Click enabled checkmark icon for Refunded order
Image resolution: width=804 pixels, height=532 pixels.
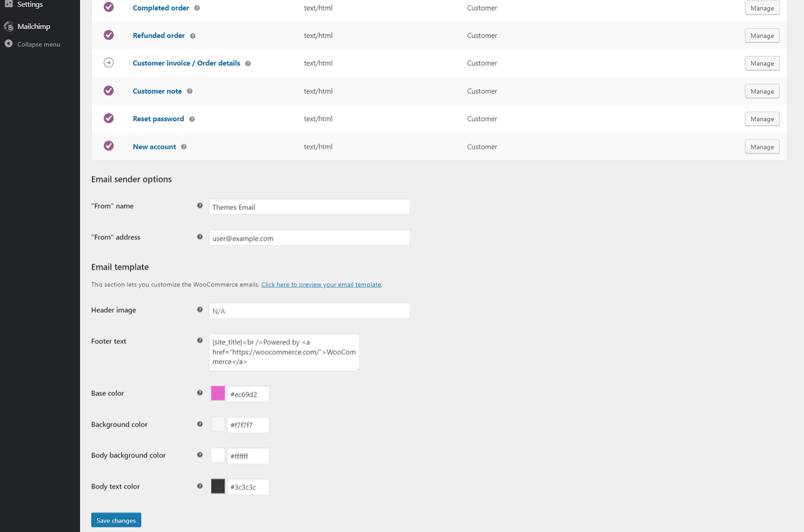pos(109,35)
